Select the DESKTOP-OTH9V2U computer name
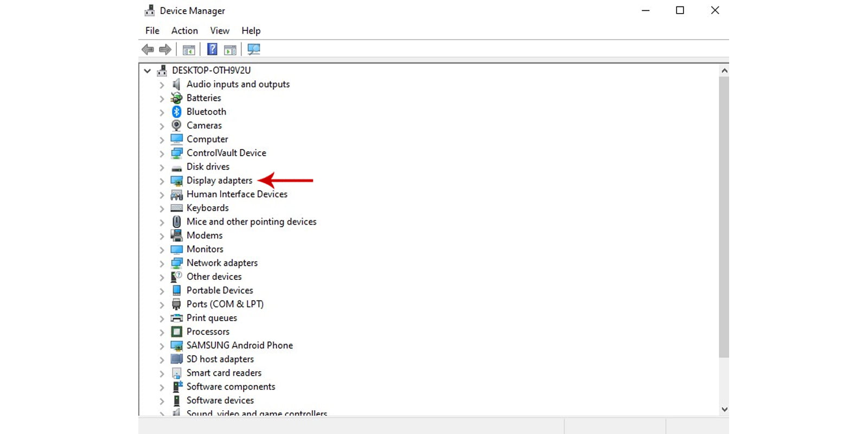The width and height of the screenshot is (868, 434). pos(212,71)
